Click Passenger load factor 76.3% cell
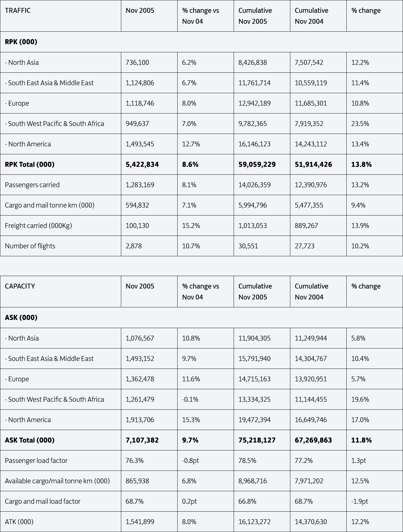403x532 pixels. 149,460
